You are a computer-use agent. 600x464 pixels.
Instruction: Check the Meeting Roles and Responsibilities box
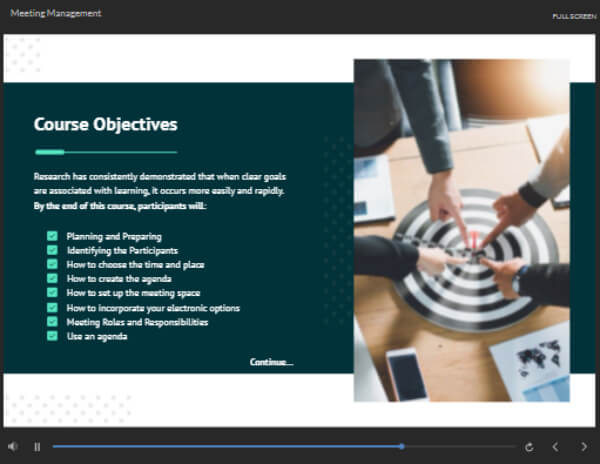tap(51, 322)
